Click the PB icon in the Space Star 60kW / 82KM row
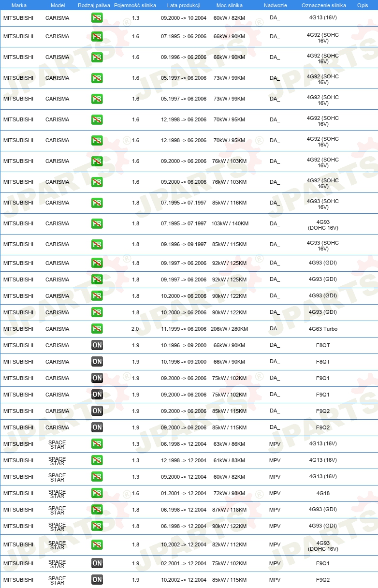 point(97,477)
